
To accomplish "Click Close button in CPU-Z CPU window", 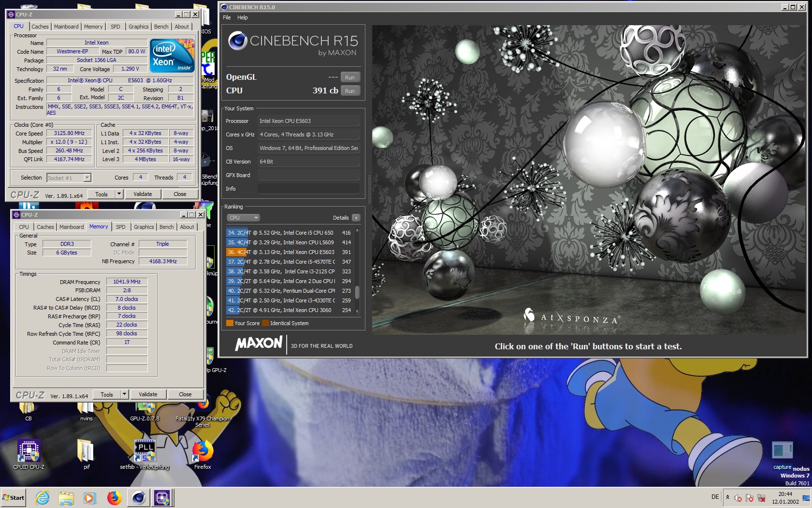I will (x=180, y=194).
